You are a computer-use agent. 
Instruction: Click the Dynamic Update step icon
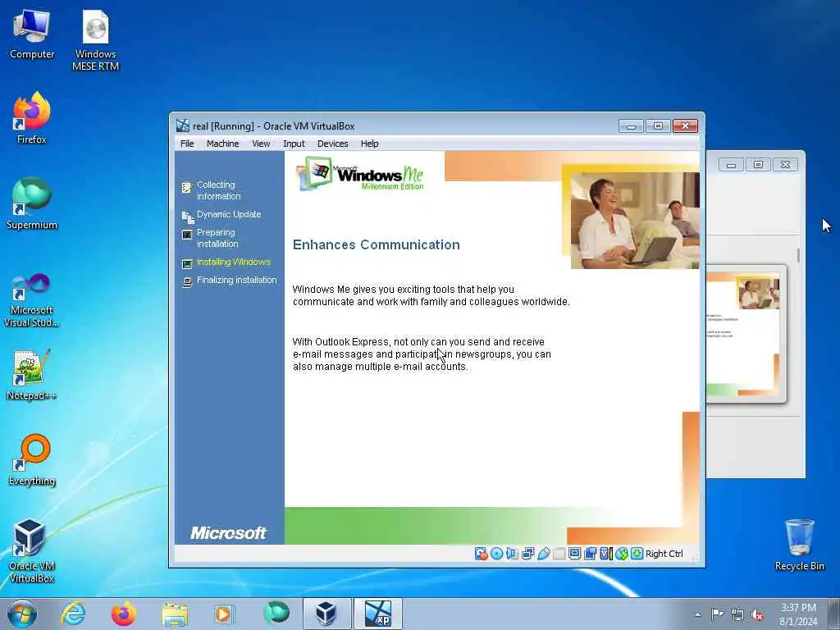point(188,217)
